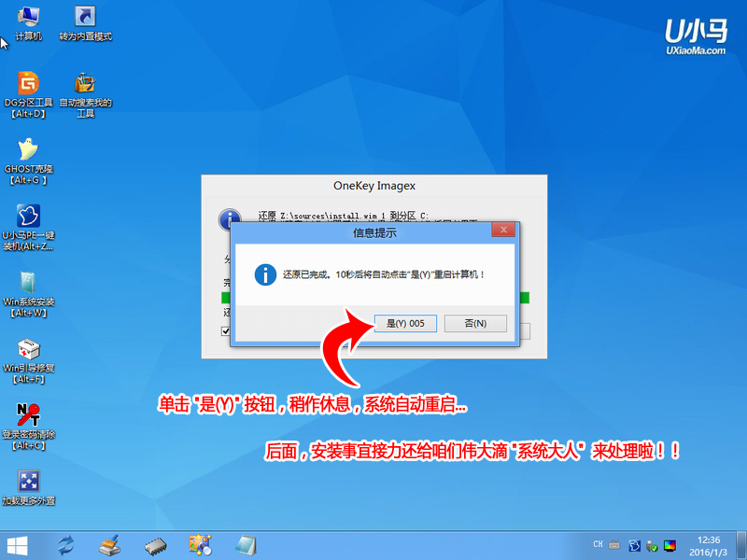The width and height of the screenshot is (747, 560).
Task: Open the GHOST克隆 cloning tool
Action: coord(28,149)
